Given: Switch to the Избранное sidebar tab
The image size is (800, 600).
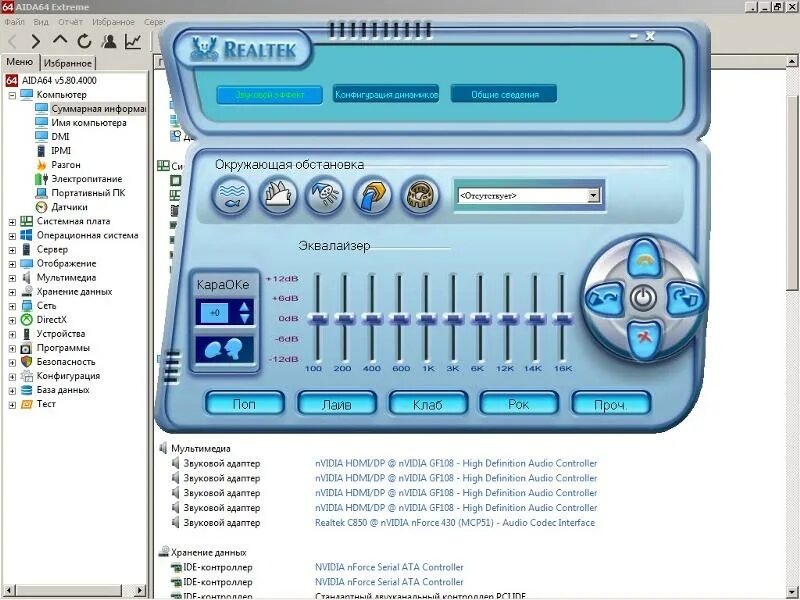Looking at the screenshot, I should tap(67, 63).
